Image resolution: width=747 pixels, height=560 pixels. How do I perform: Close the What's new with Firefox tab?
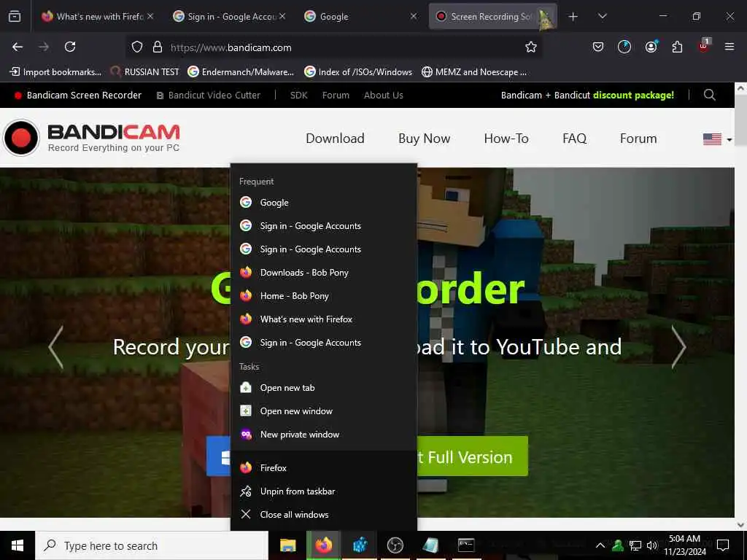pyautogui.click(x=150, y=16)
